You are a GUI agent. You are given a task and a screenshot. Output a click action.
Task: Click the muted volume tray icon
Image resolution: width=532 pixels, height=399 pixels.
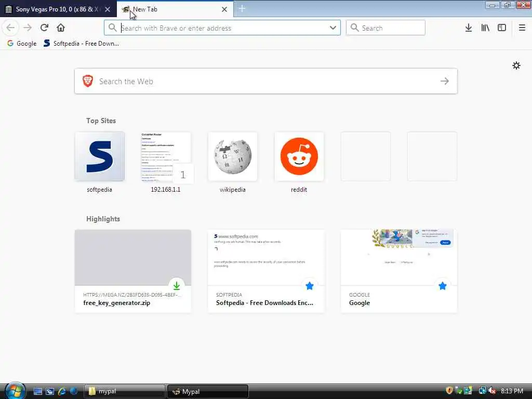coord(492,391)
